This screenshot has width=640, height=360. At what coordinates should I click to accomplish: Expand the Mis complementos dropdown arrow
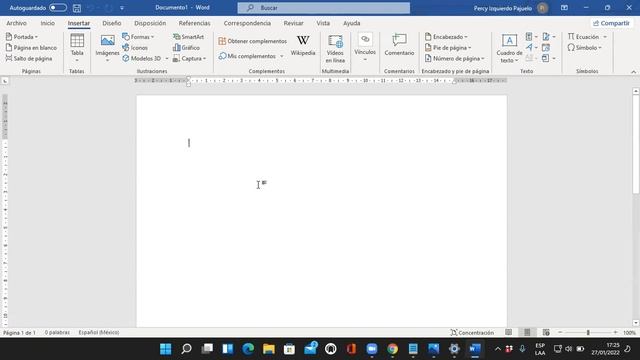point(282,56)
